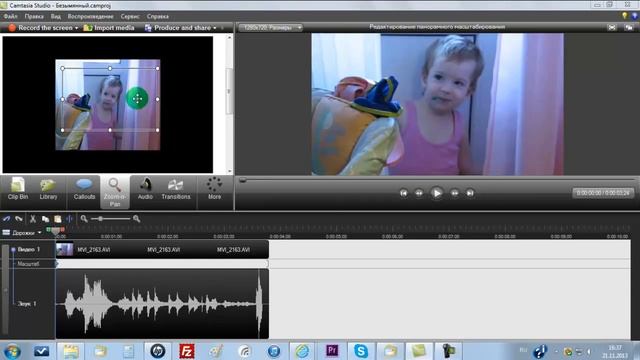640x360 pixels.
Task: Click the paste icon on timeline toolbar
Action: [x=58, y=219]
